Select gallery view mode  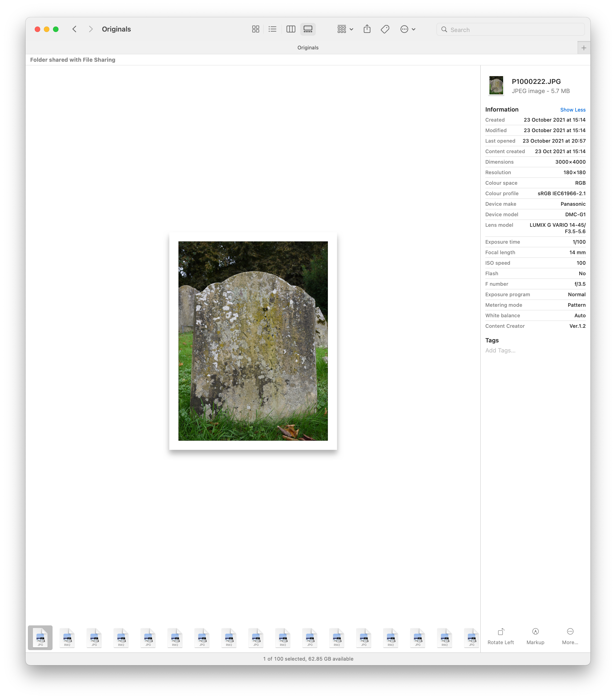tap(308, 29)
